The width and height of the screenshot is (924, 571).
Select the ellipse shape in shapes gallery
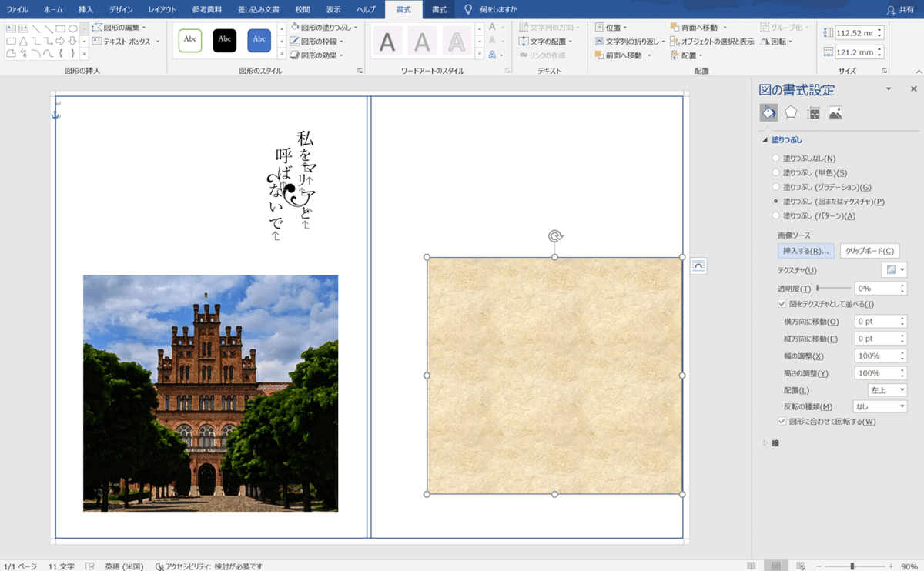tap(73, 28)
